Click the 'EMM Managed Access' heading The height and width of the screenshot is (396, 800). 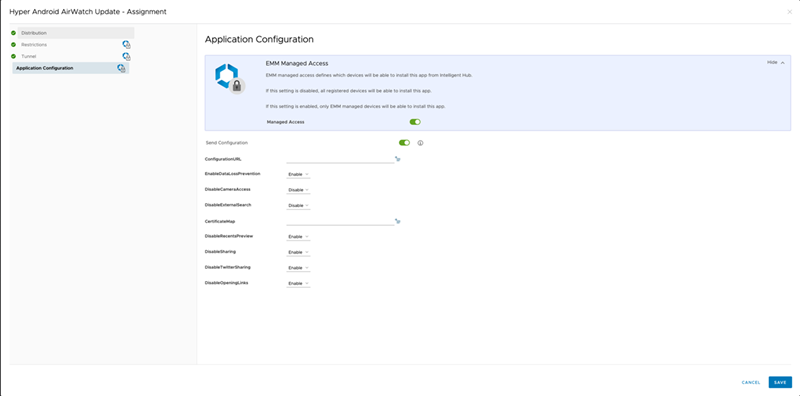coord(297,63)
